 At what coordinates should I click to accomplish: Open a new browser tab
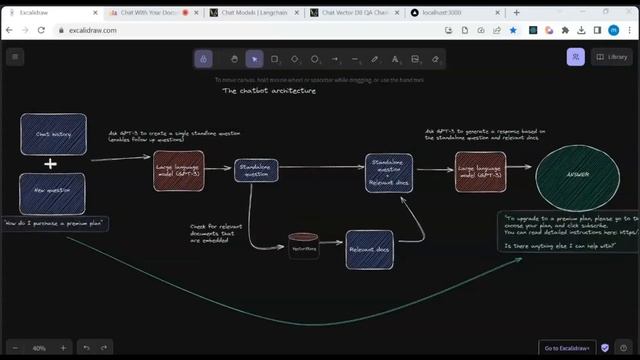click(516, 13)
